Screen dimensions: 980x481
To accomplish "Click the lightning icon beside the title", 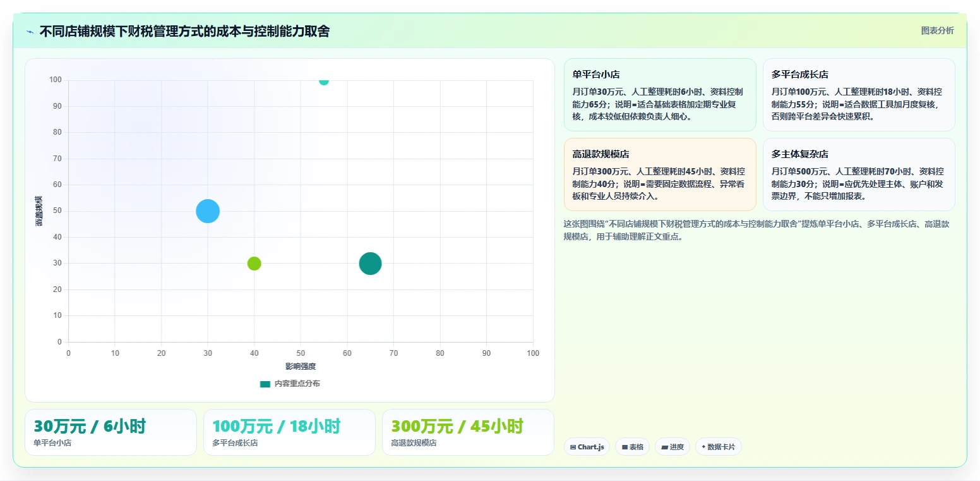I will 30,32.
